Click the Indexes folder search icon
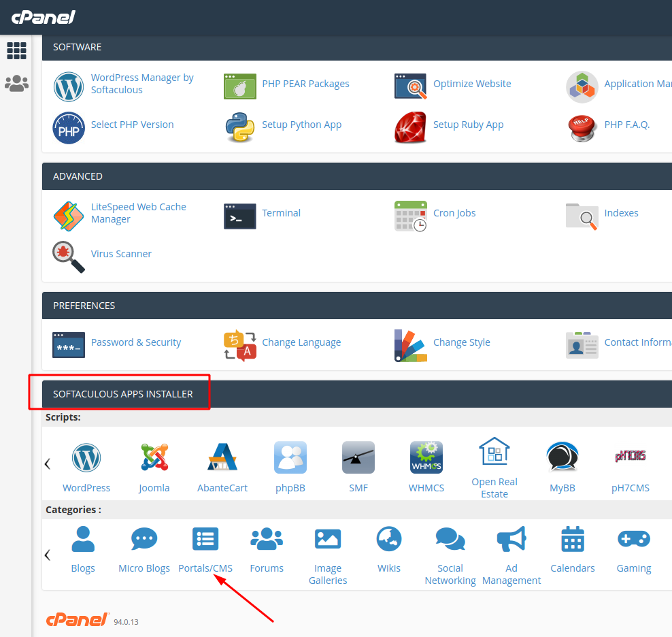 pos(582,216)
